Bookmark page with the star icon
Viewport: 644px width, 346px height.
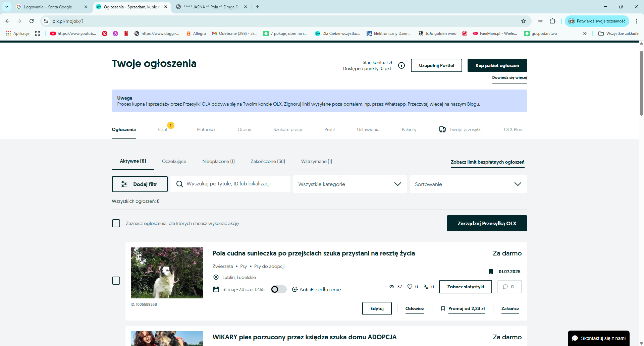[x=524, y=21]
